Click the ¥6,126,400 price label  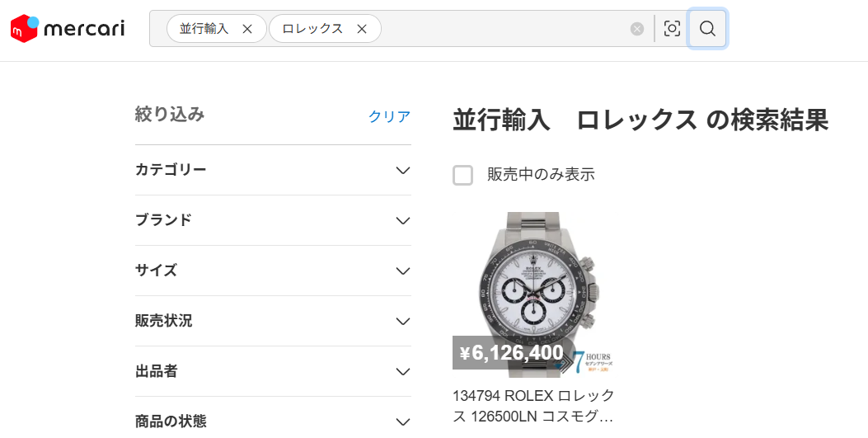click(511, 353)
